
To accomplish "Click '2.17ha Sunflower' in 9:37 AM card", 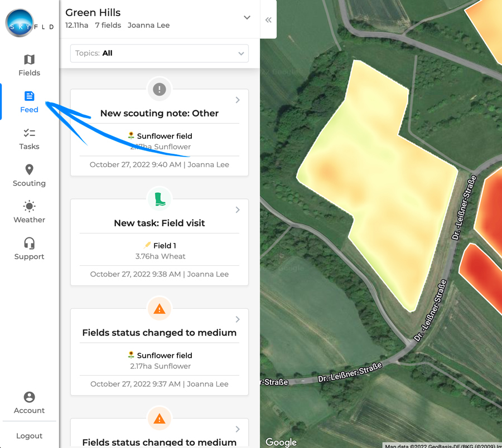I will (x=161, y=366).
